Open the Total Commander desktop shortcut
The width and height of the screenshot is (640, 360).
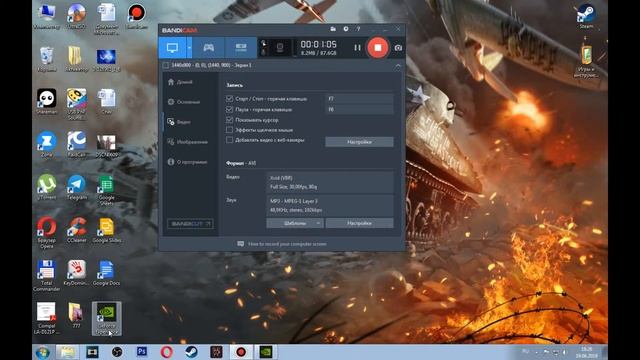coord(47,276)
